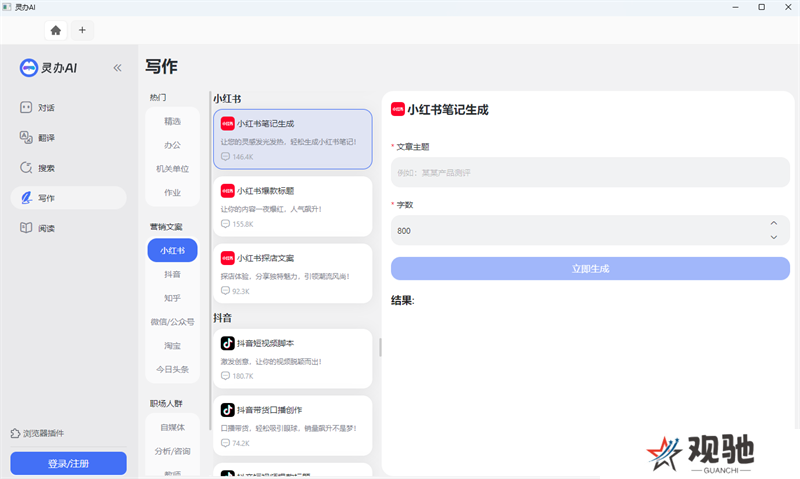This screenshot has width=800, height=479.
Task: Maximize the 灵办AI window
Action: pos(761,7)
